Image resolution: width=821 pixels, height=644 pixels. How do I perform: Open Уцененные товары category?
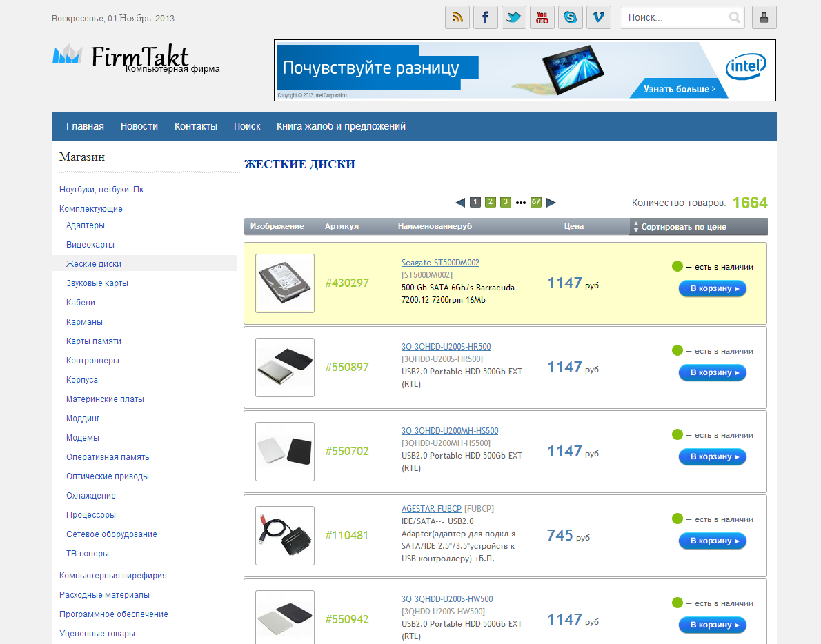coord(97,634)
